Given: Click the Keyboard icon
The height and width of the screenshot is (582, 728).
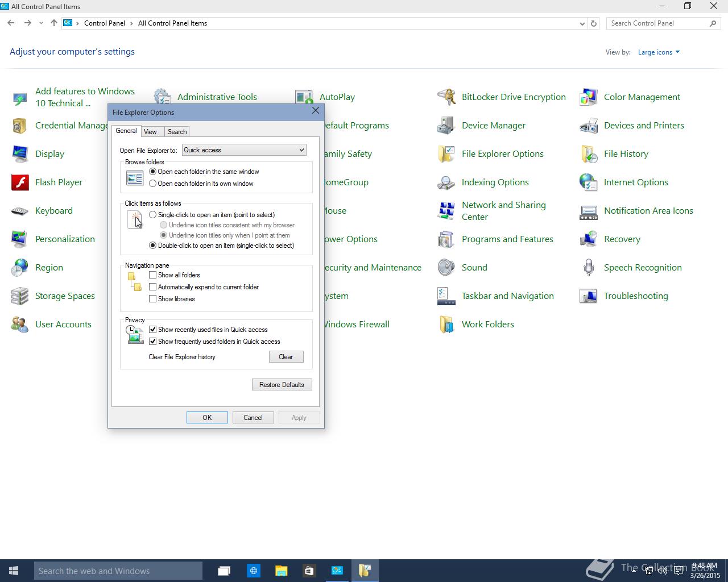Looking at the screenshot, I should coord(19,211).
